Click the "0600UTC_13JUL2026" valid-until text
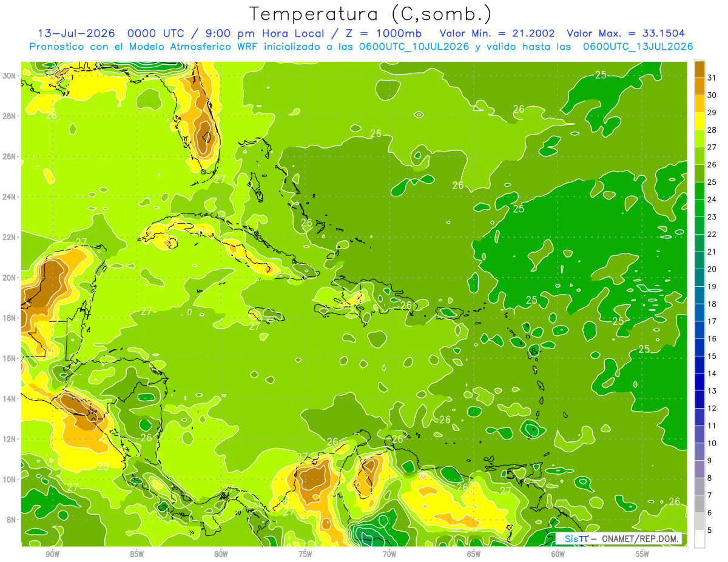728x562 pixels. point(638,47)
